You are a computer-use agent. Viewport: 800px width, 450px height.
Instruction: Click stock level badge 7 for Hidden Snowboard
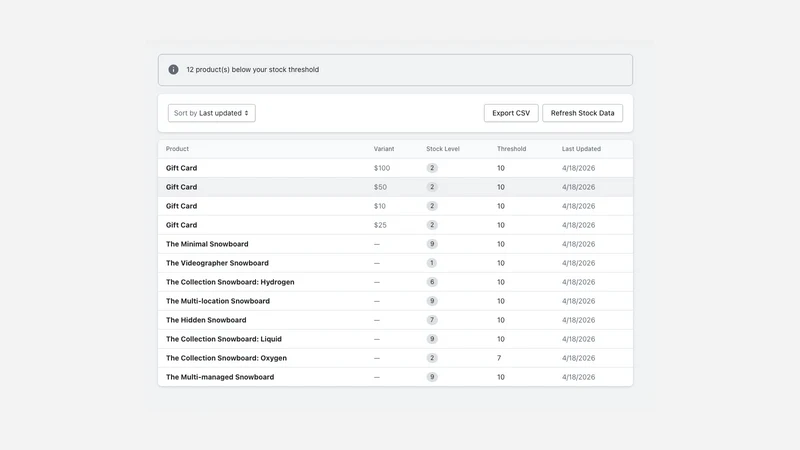432,320
